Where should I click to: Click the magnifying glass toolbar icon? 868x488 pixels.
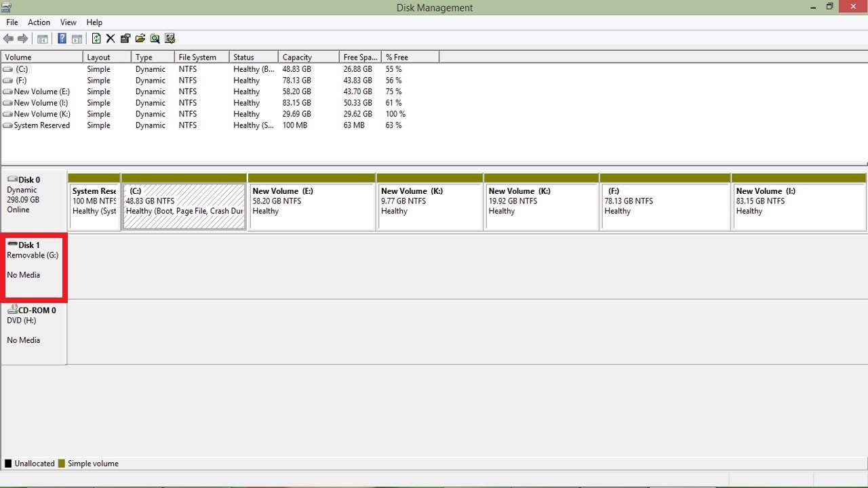(155, 39)
